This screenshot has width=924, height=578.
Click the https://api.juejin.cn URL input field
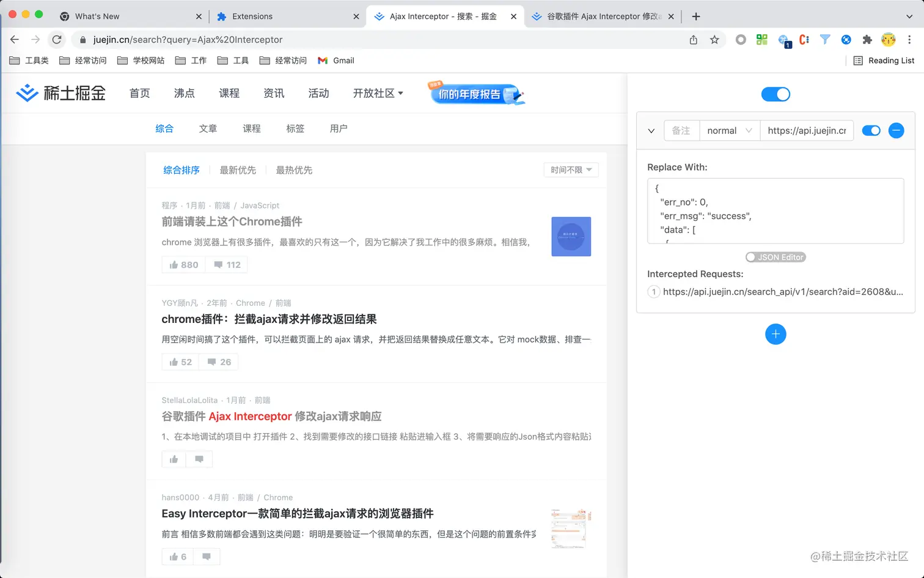[807, 130]
